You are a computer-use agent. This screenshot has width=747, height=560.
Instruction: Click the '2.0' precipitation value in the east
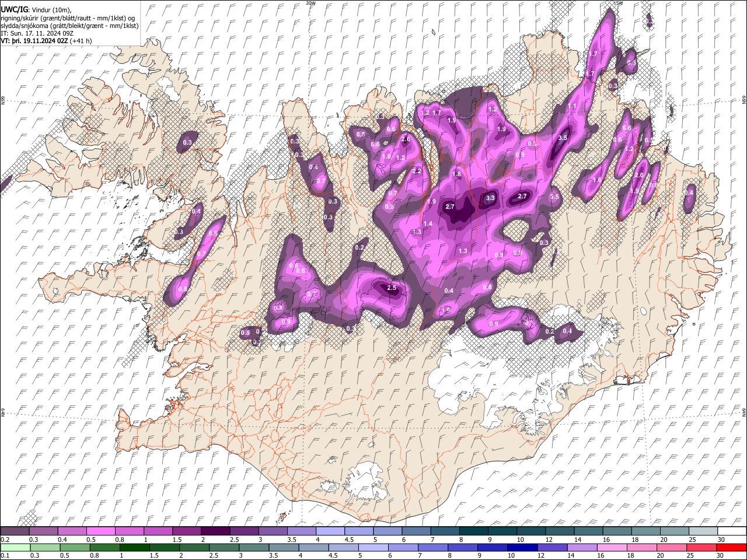click(639, 175)
